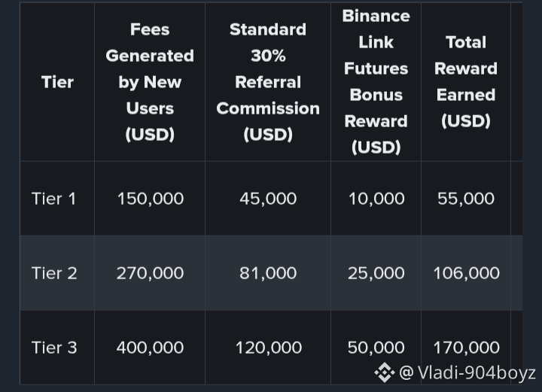The image size is (542, 392).
Task: Click the 55,000 total reward cell
Action: (466, 199)
